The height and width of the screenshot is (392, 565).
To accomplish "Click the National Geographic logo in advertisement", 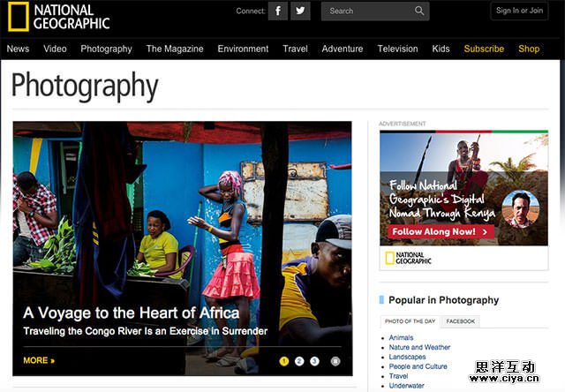I will point(408,258).
